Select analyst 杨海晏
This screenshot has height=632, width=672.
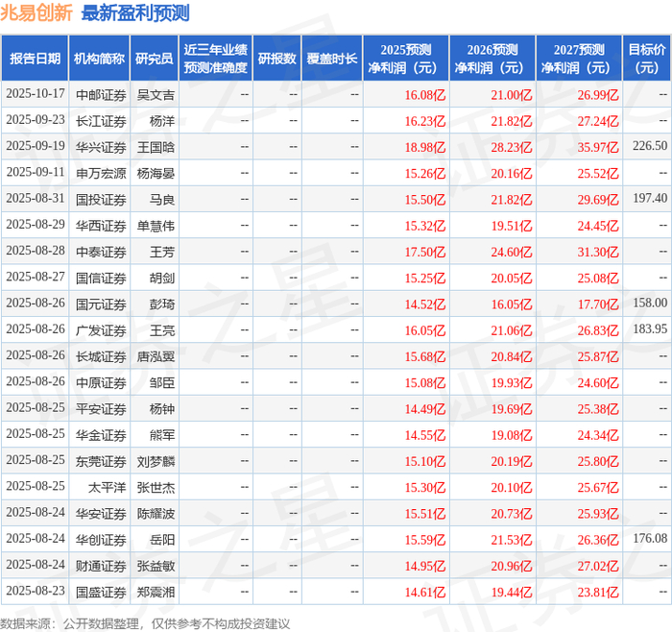(156, 173)
